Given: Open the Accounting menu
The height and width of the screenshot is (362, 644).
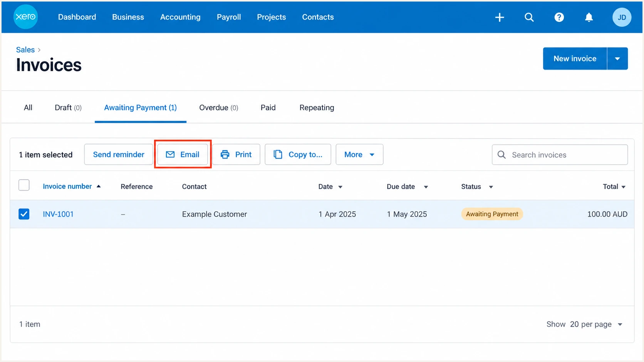Looking at the screenshot, I should (x=180, y=17).
